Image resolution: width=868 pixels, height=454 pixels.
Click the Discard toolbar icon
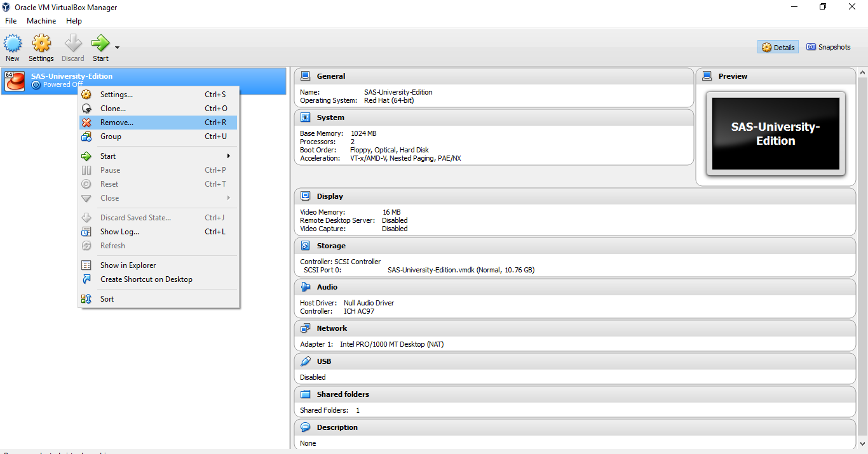pos(73,48)
